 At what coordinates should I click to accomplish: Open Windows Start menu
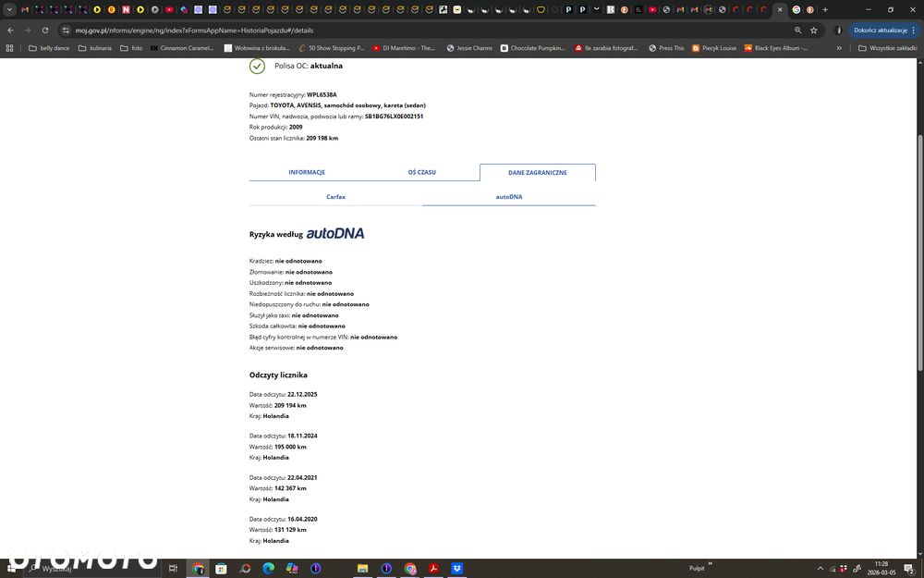pyautogui.click(x=12, y=568)
